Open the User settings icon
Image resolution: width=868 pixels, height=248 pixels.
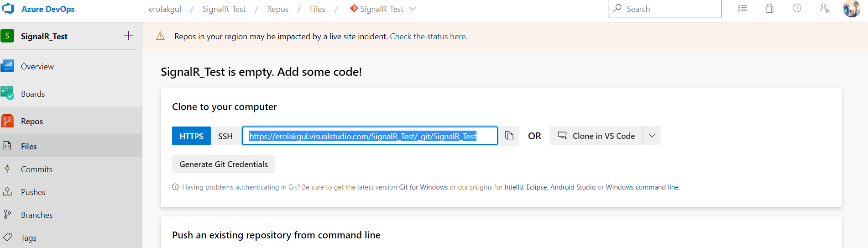point(824,9)
